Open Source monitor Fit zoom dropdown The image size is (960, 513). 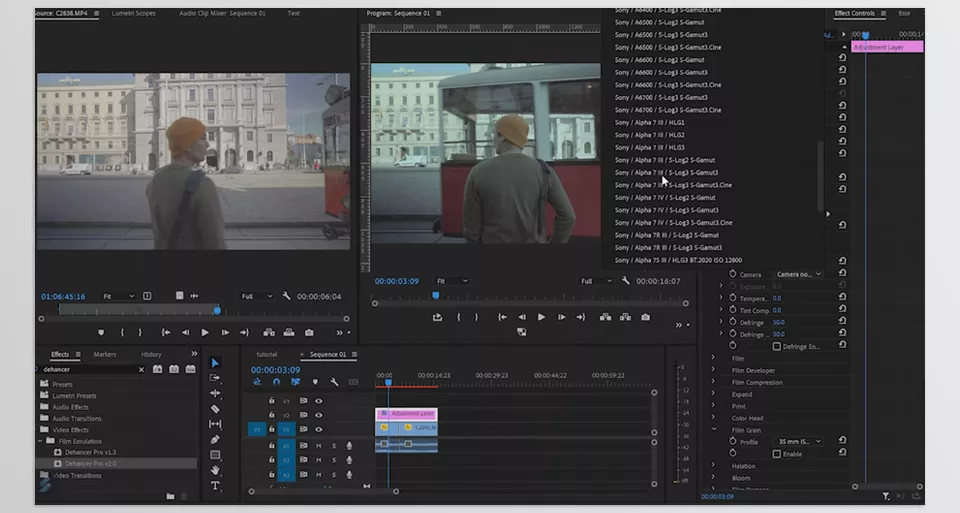coord(118,296)
